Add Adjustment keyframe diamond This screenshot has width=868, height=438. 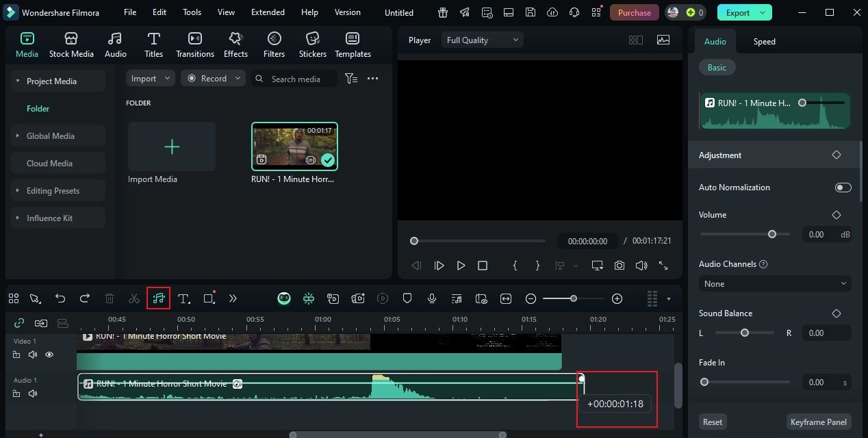836,155
